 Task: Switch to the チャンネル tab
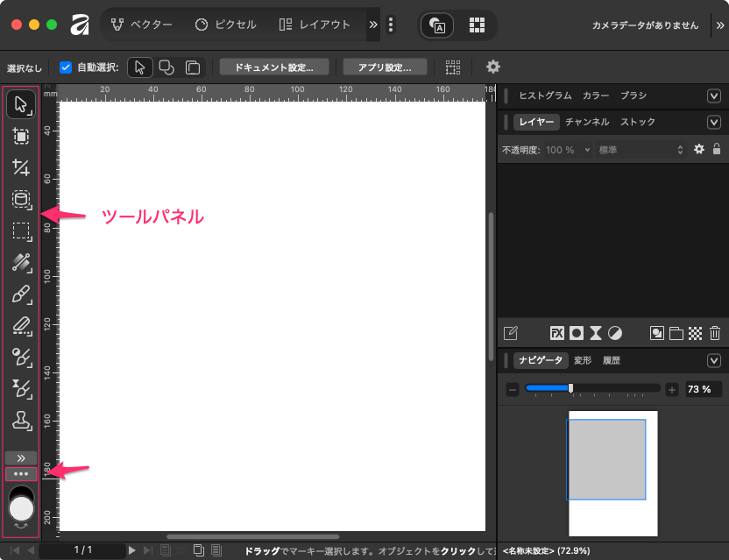[587, 122]
